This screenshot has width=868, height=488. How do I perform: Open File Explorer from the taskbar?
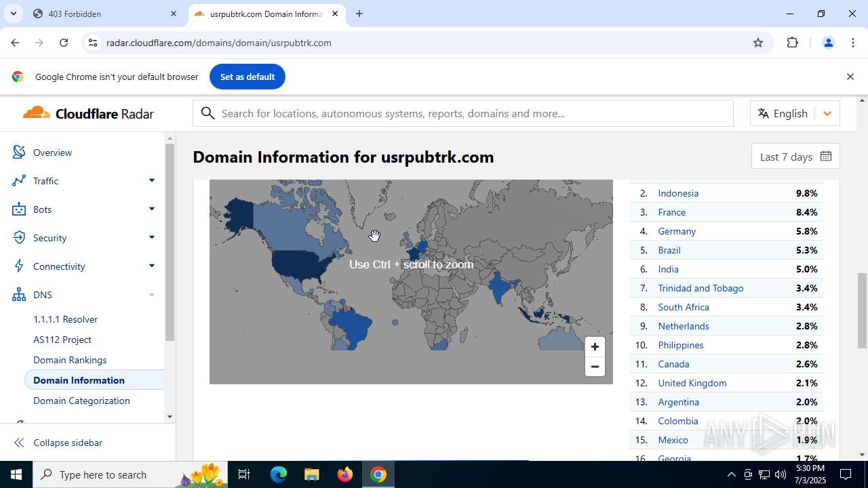pyautogui.click(x=311, y=474)
